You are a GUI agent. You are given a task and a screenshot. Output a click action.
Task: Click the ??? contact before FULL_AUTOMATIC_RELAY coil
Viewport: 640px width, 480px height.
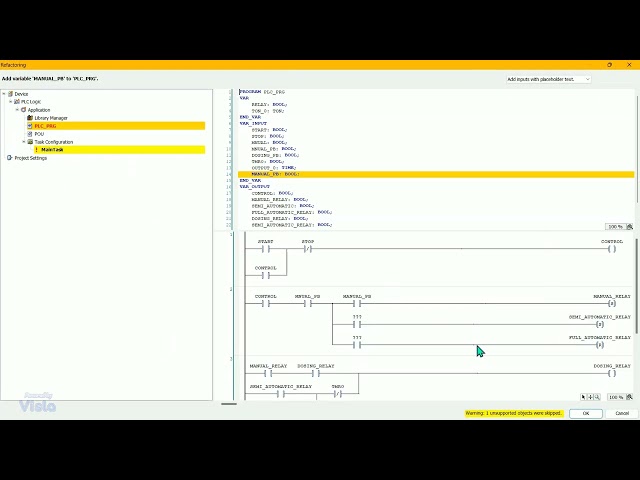click(x=357, y=345)
